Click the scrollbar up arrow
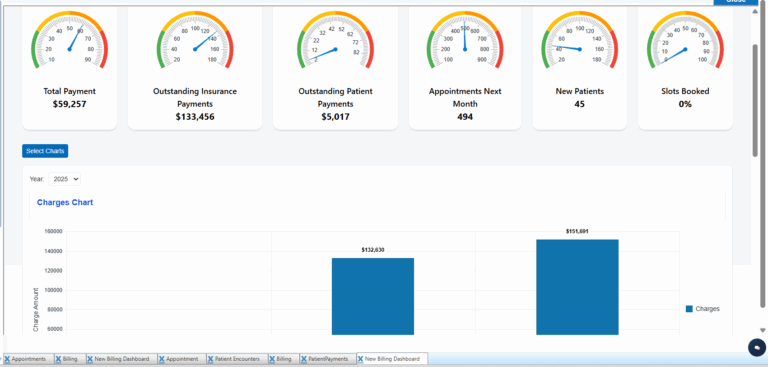The height and width of the screenshot is (367, 768). [755, 11]
